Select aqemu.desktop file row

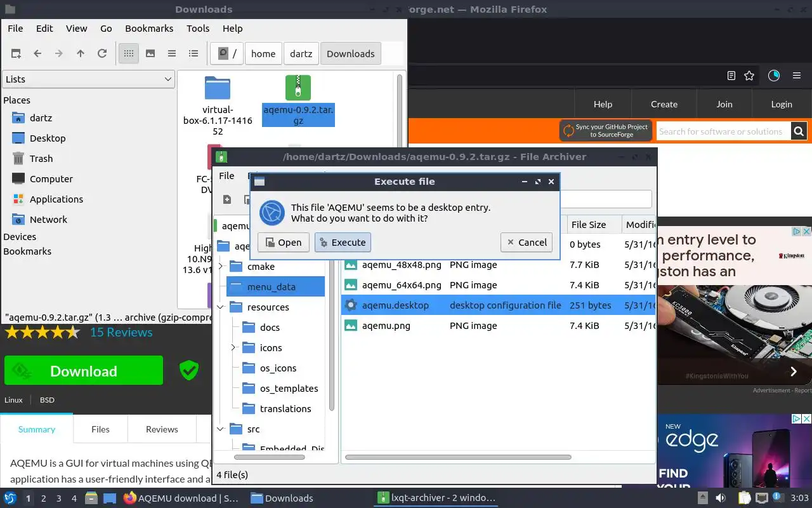[x=498, y=305]
